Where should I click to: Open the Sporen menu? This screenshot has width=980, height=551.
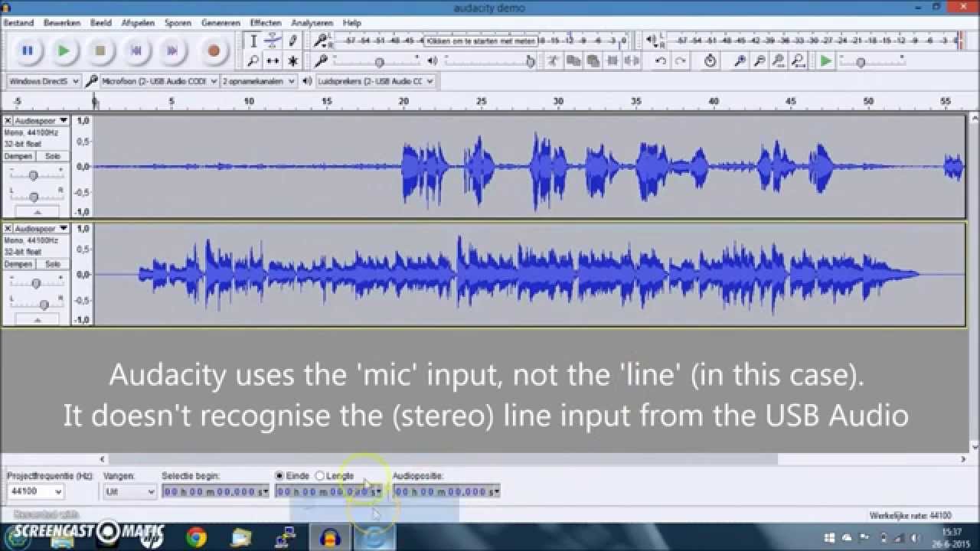178,23
